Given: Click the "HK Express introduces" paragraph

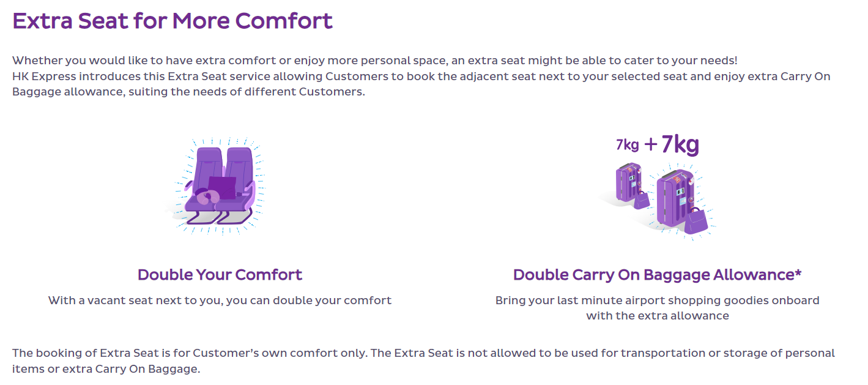Looking at the screenshot, I should click(421, 84).
